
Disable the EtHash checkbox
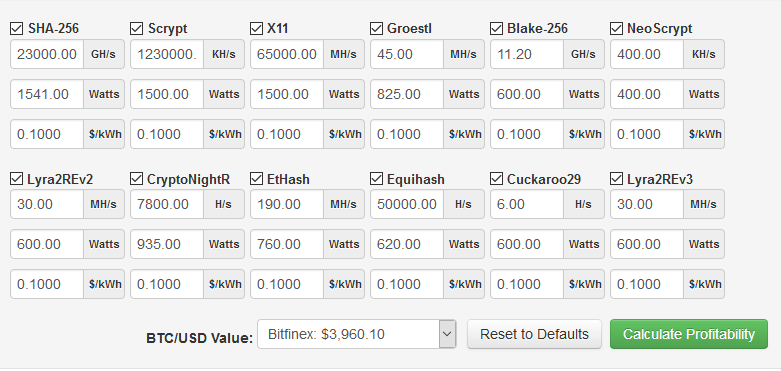click(x=257, y=179)
